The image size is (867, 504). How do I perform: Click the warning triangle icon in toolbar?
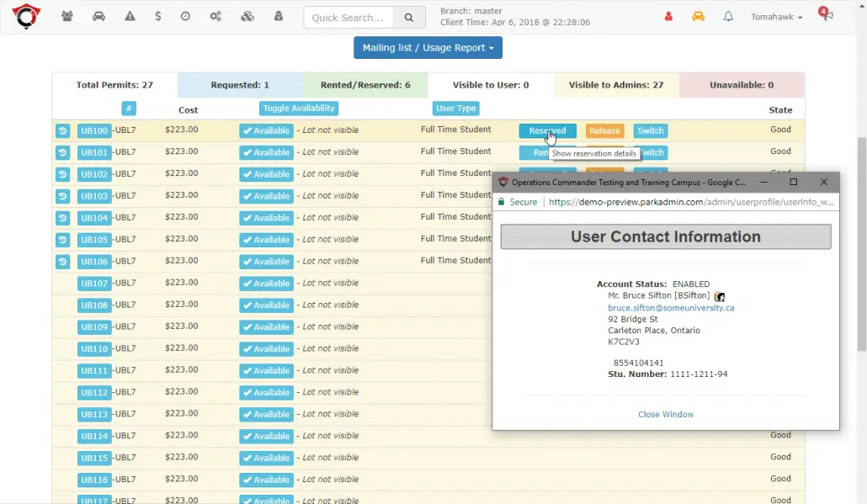click(129, 15)
